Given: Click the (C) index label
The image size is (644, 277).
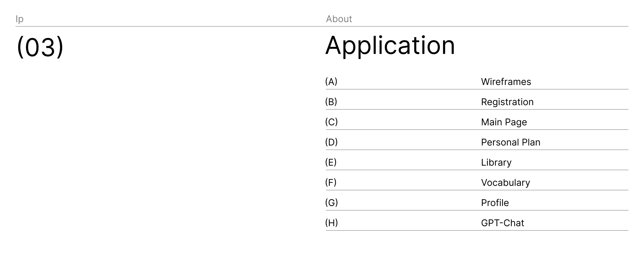Looking at the screenshot, I should (331, 122).
